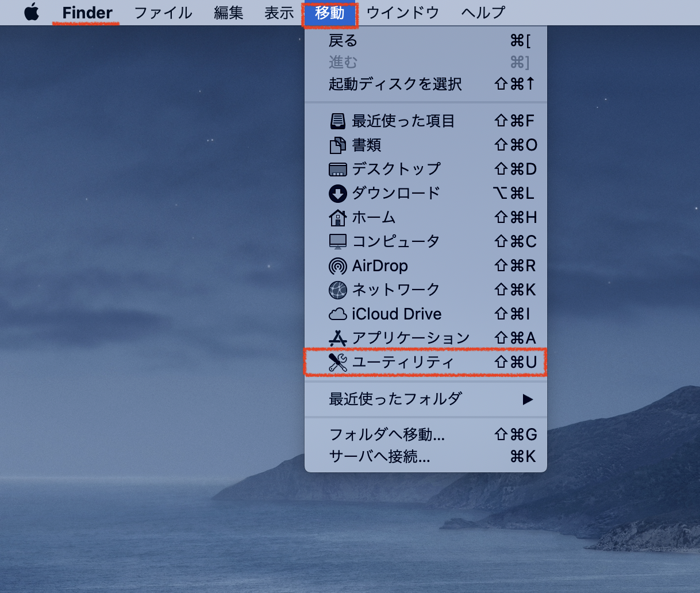Click the デスクトップ label text
The image size is (700, 593).
coord(397,170)
